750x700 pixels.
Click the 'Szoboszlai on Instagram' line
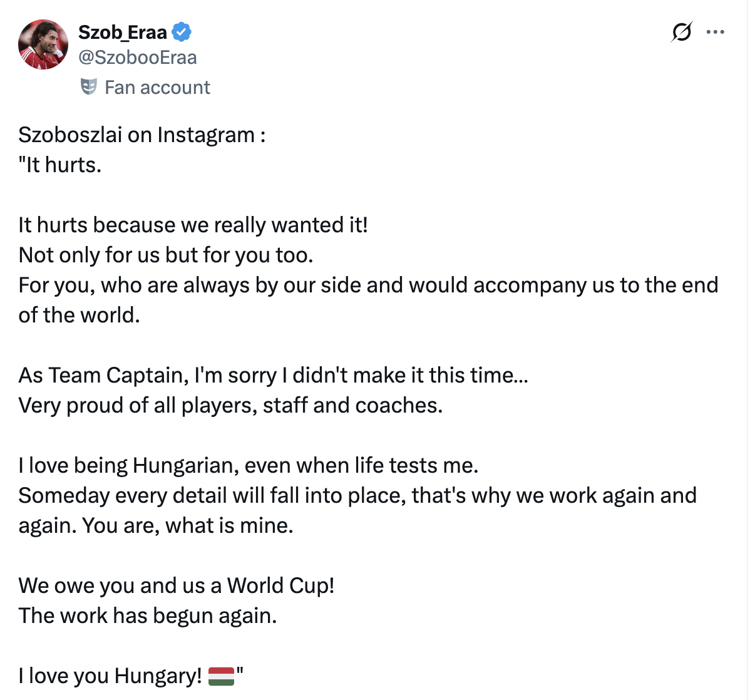142,135
